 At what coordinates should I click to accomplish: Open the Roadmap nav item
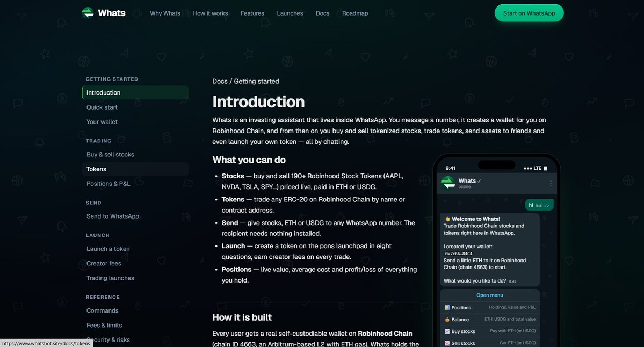coord(355,13)
